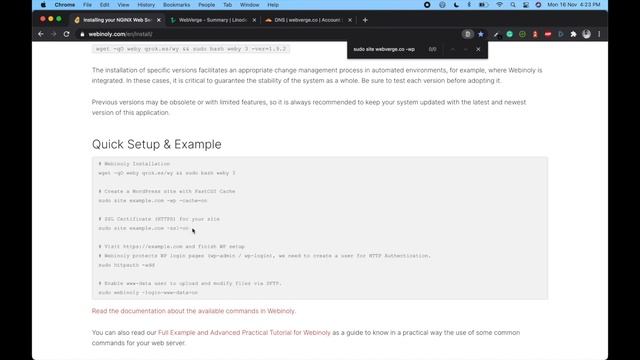Open the View menu

pyautogui.click(x=123, y=5)
